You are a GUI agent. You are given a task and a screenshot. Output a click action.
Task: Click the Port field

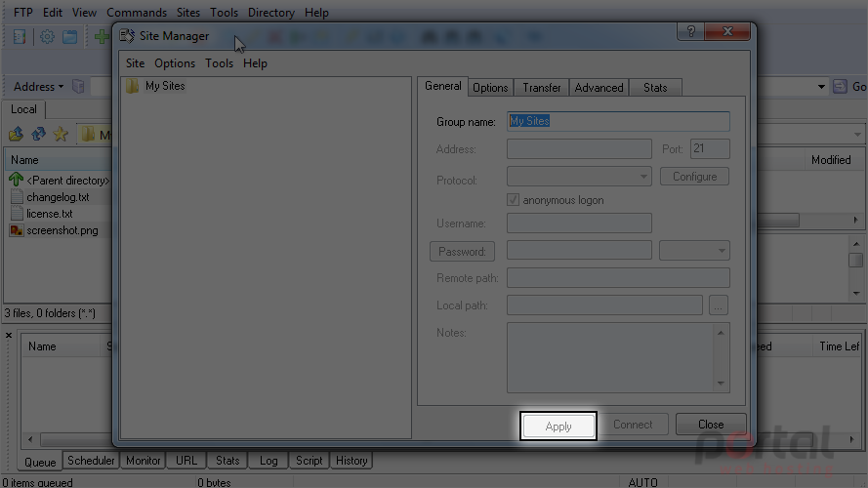[x=710, y=148]
